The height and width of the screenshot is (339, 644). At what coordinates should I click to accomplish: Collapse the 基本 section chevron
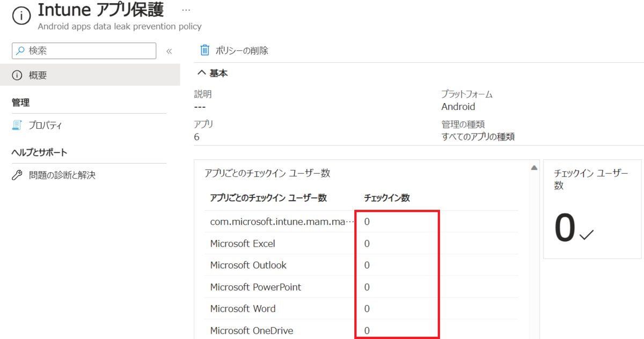[x=202, y=73]
